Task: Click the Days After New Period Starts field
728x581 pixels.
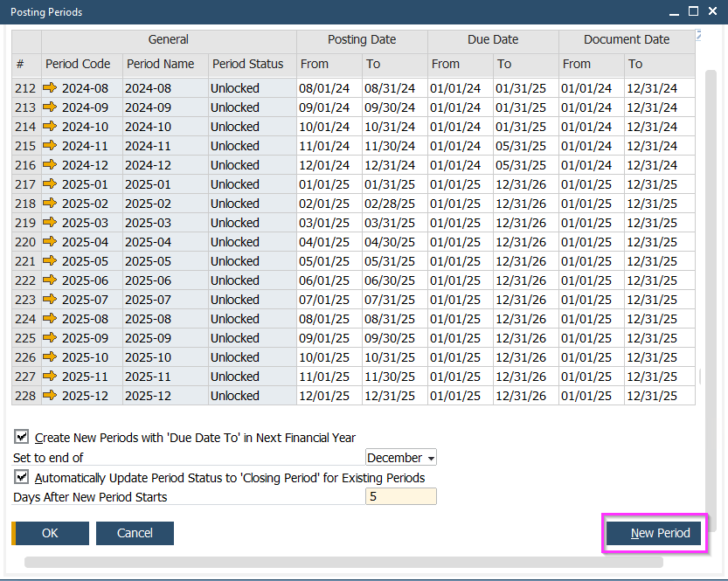Action: [400, 495]
